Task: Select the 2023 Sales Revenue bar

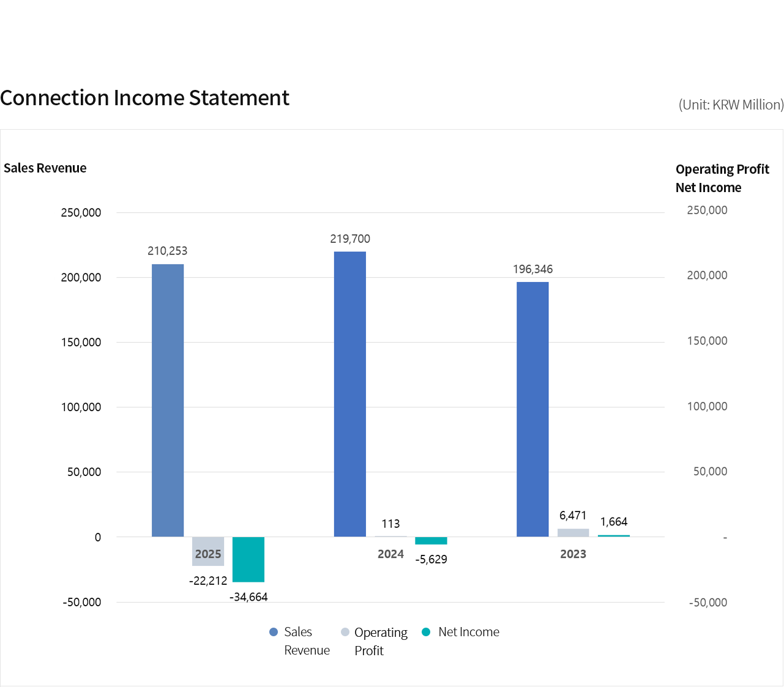Action: 532,409
